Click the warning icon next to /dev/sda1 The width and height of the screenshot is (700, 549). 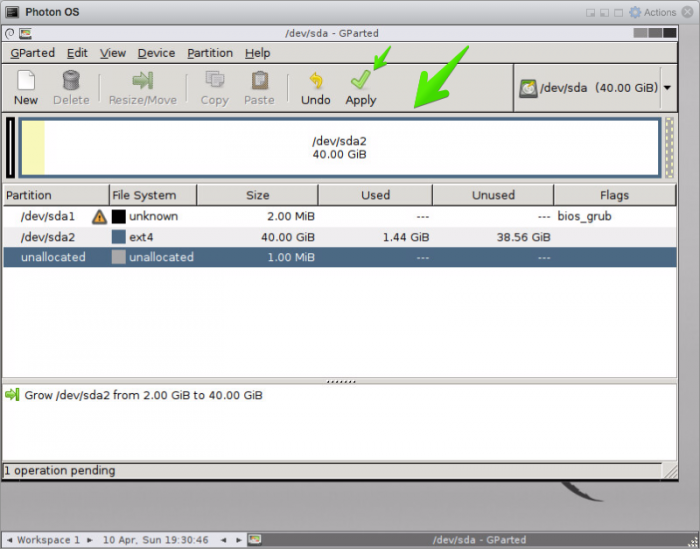pyautogui.click(x=99, y=217)
